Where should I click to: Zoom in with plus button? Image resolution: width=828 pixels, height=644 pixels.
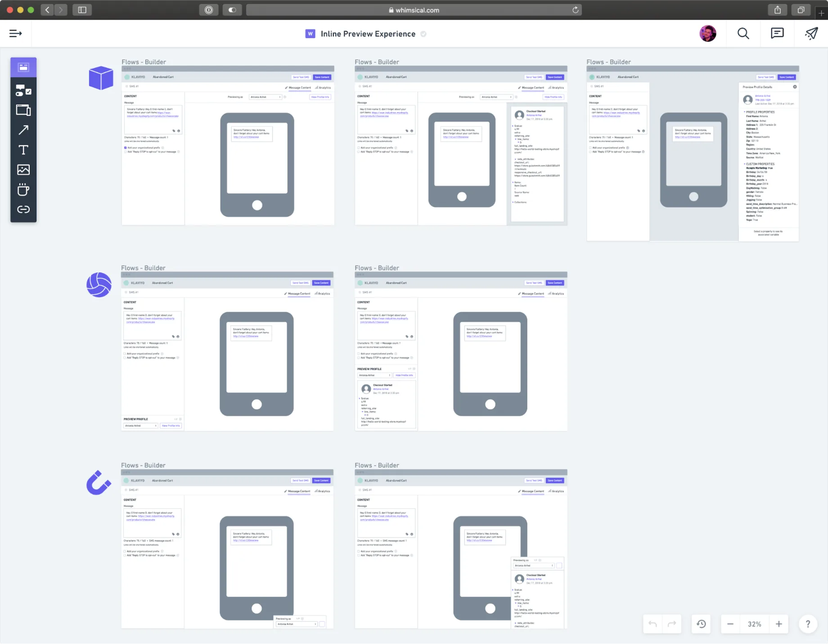[779, 624]
